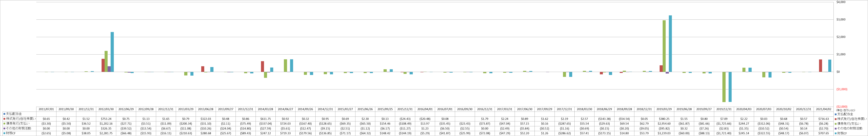Click the unit note (単位:百万USD)
This screenshot has width=868, height=136.
point(845,110)
